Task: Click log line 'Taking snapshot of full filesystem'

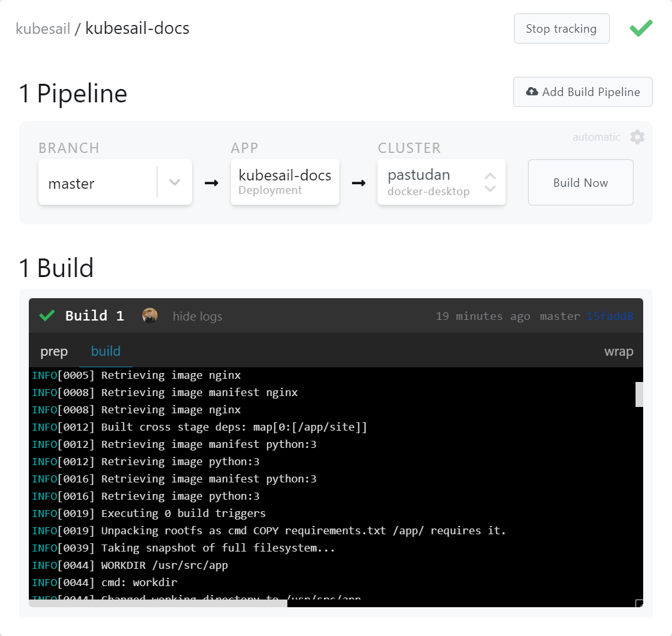Action: [x=184, y=548]
